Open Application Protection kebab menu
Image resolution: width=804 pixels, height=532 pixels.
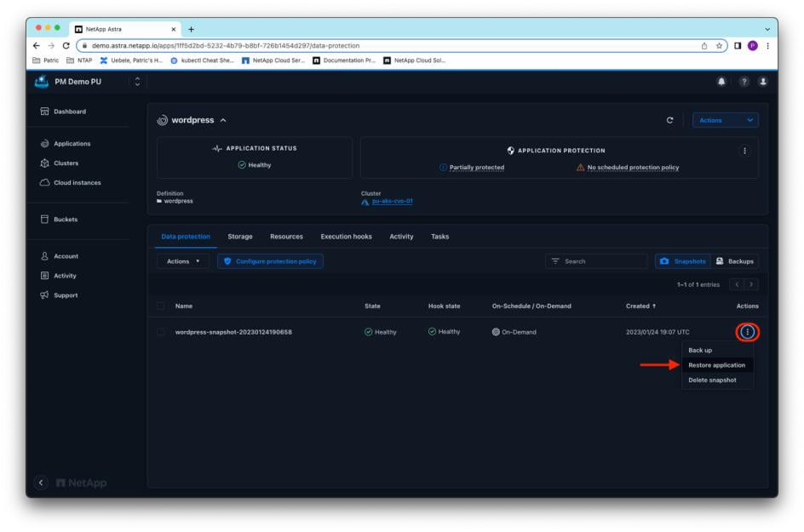click(744, 151)
